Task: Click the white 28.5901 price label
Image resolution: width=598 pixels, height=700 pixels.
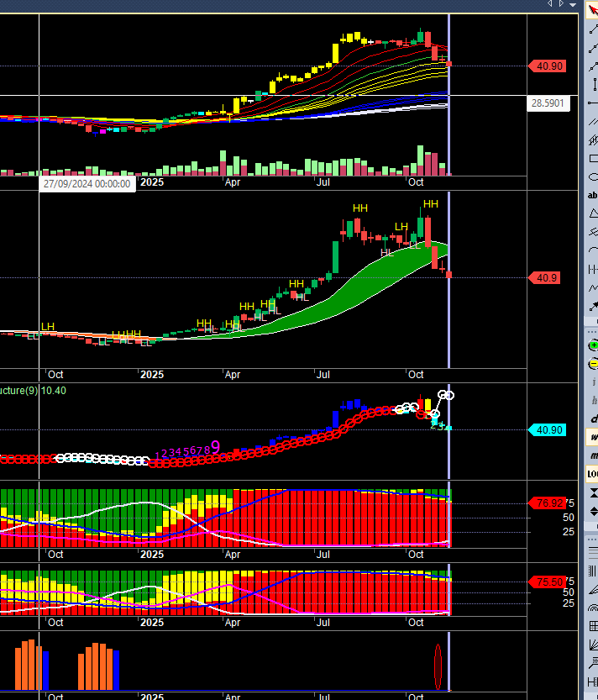Action: (x=548, y=103)
